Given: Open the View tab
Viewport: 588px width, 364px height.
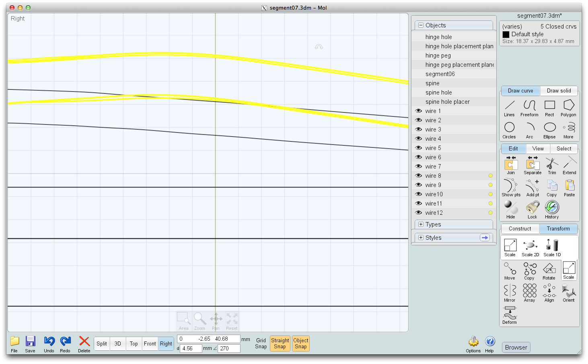Looking at the screenshot, I should (x=538, y=149).
